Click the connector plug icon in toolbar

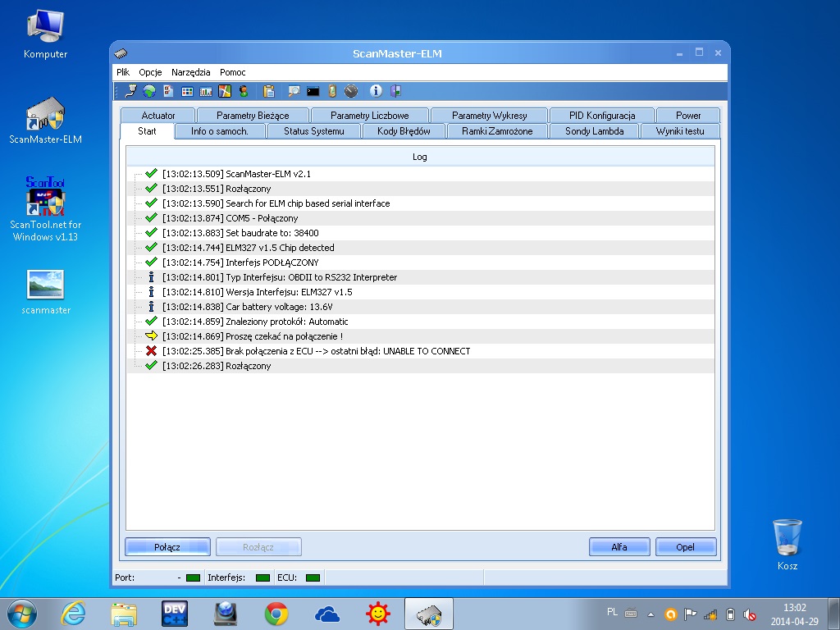pyautogui.click(x=130, y=91)
